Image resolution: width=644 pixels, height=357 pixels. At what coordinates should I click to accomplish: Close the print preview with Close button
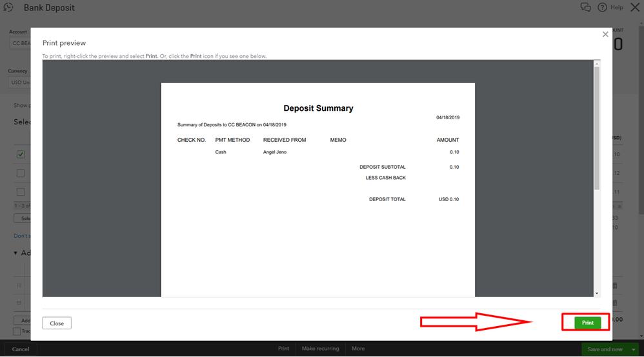click(57, 323)
